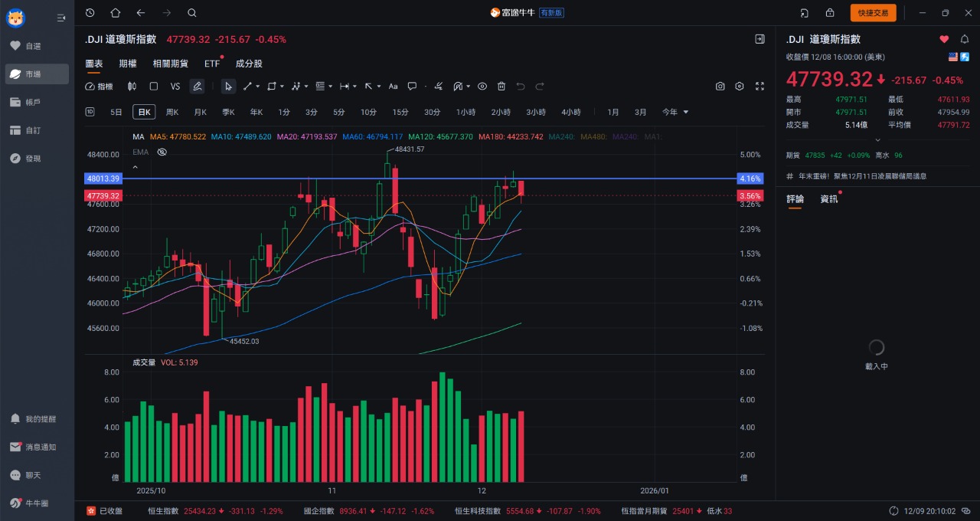
Task: Open the search magnifier in title bar
Action: [192, 12]
